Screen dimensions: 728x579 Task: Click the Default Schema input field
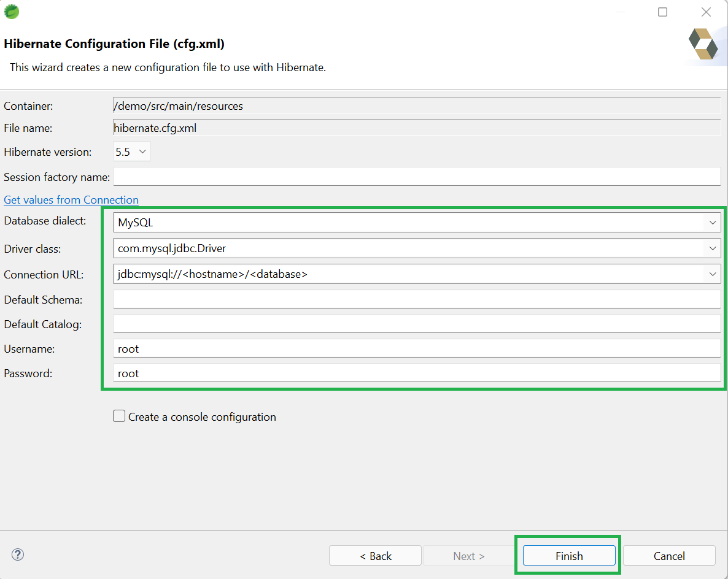tap(417, 299)
